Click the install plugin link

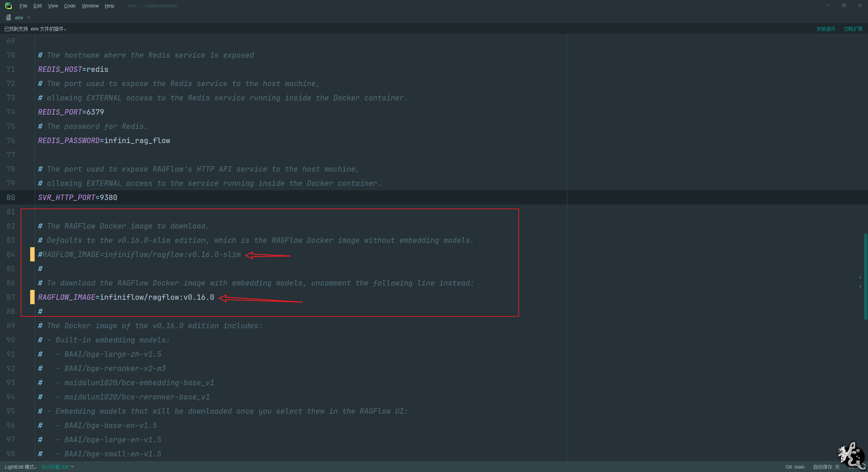[x=826, y=29]
